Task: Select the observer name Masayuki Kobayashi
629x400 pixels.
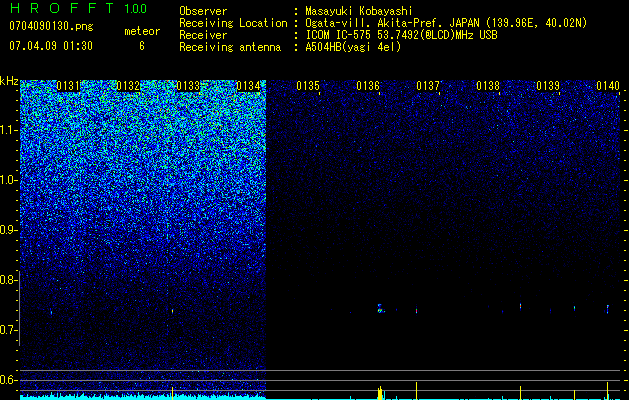Action: pos(359,11)
